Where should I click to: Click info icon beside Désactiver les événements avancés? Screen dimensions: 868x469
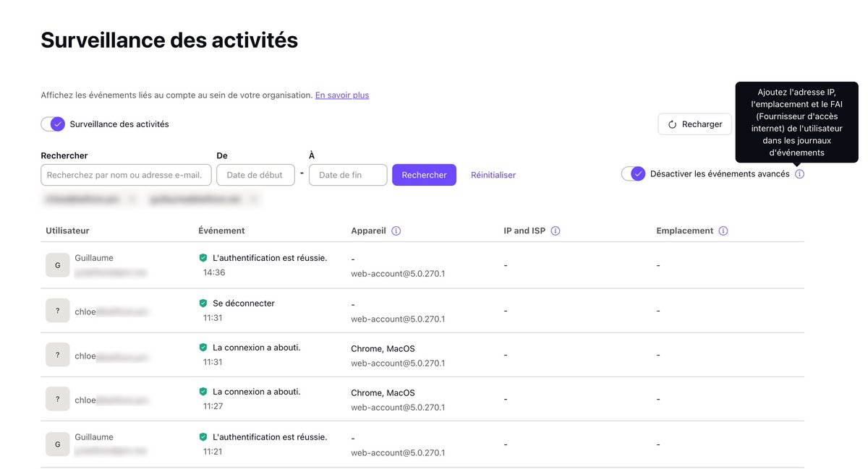click(799, 174)
